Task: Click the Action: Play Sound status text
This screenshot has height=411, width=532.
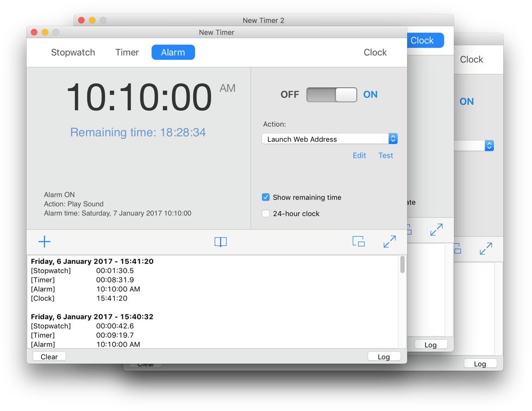Action: (73, 204)
